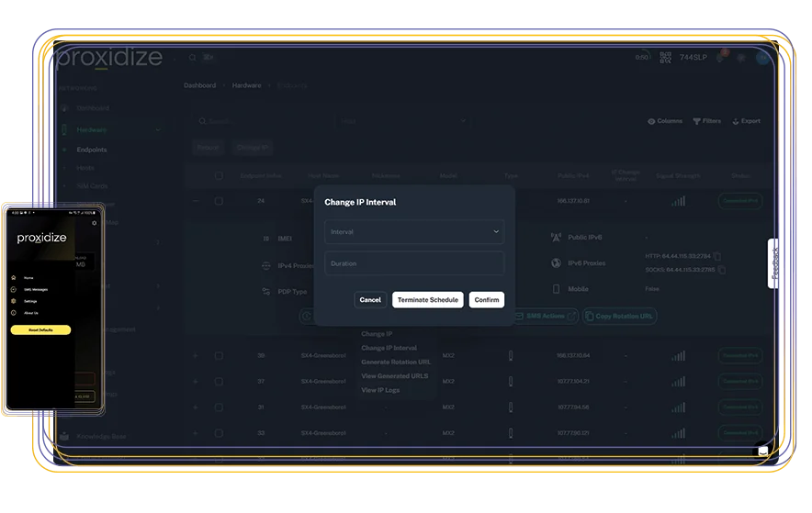Open Knowledge Base in the sidebar
Screen dimensions: 812x513
101,437
